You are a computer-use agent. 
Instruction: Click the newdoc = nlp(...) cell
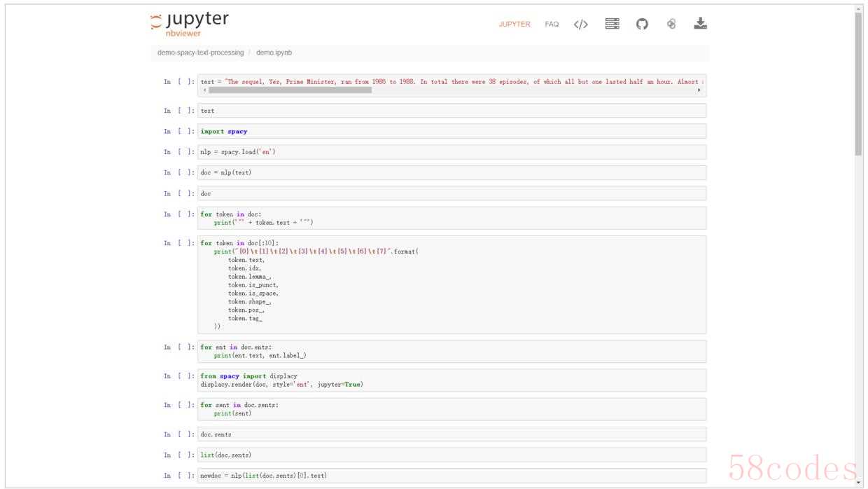coord(452,476)
